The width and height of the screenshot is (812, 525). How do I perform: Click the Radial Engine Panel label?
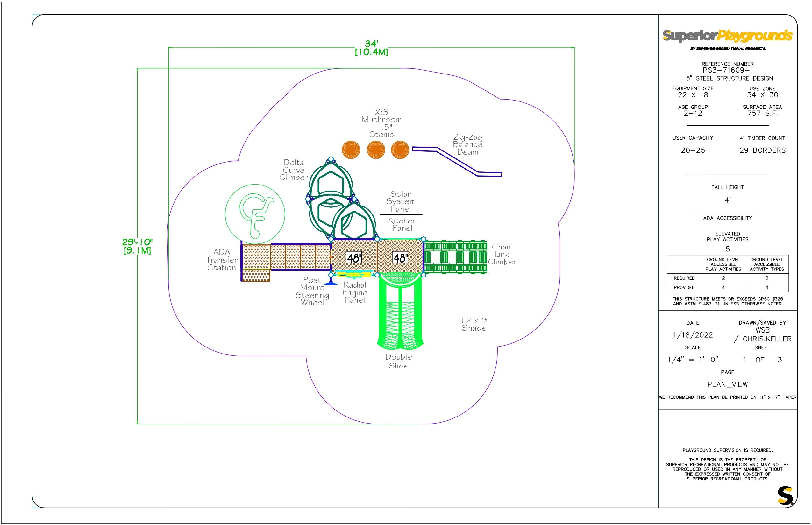355,292
